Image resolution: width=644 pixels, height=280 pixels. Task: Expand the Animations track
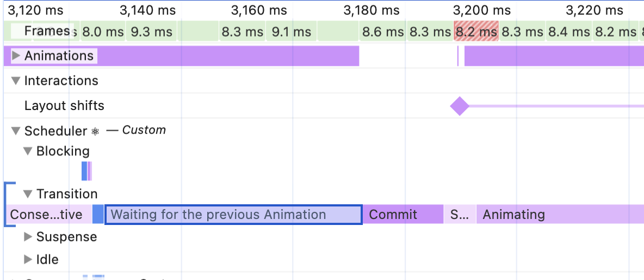pos(16,56)
